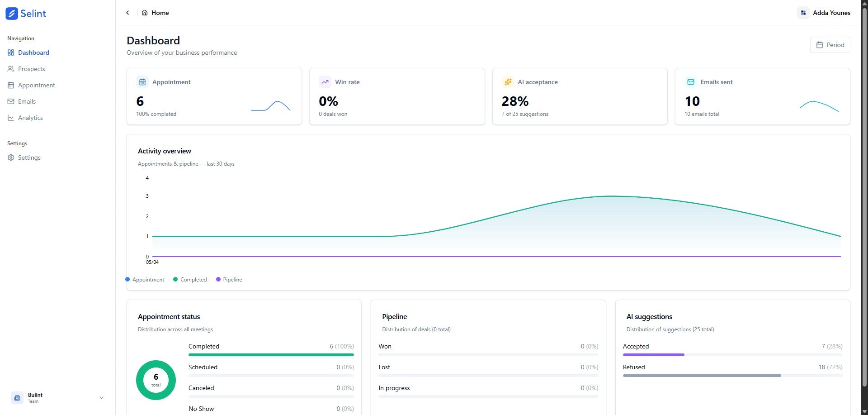Click the Appointment status card heading

(x=169, y=317)
